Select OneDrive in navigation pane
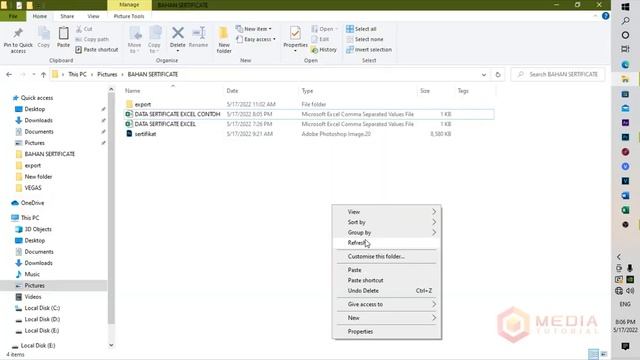Viewport: 640px width, 360px height. pos(32,203)
